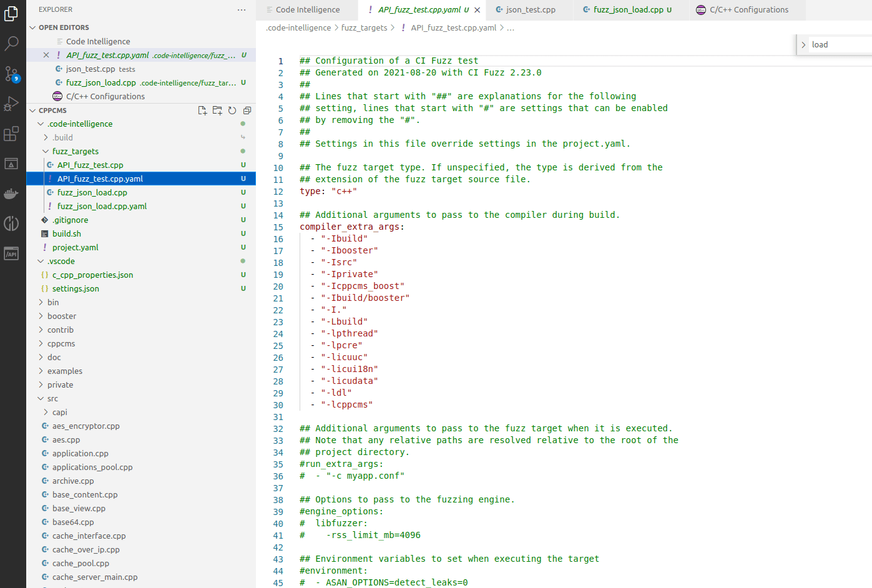Image resolution: width=872 pixels, height=588 pixels.
Task: Close API_fuzz_test.cpp.yaml in Open Editors
Action: pyautogui.click(x=46, y=55)
